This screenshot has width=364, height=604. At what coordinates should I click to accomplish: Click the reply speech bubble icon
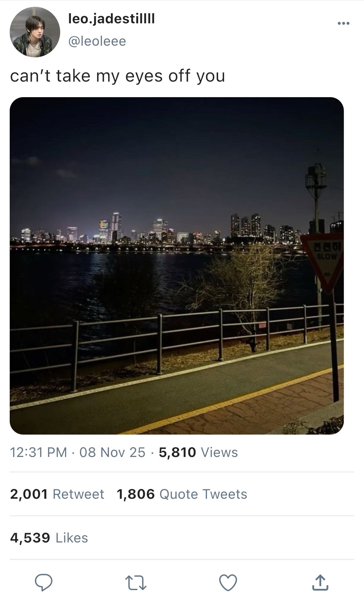coord(44,582)
